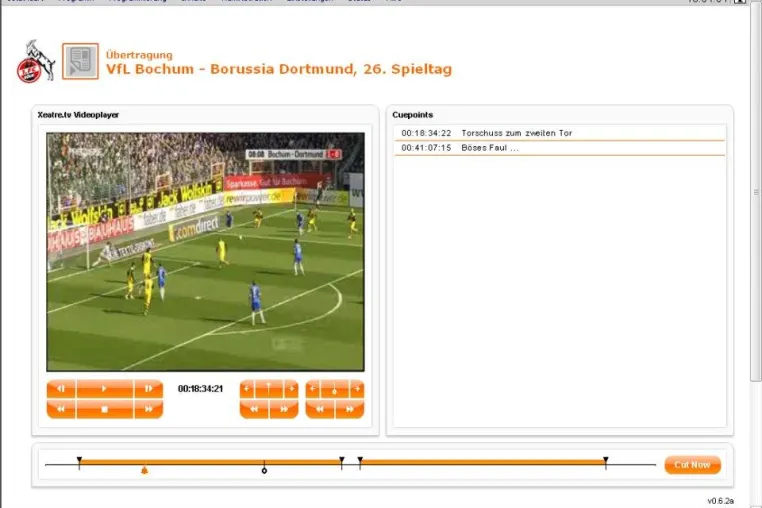Click the orange playhead triangle on the timeline
The height and width of the screenshot is (508, 762).
[x=144, y=470]
